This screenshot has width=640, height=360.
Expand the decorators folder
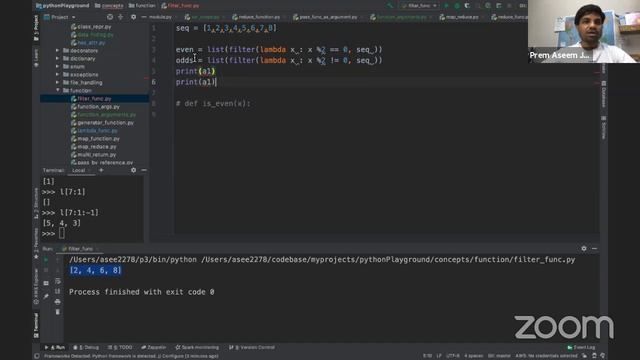pyautogui.click(x=58, y=51)
